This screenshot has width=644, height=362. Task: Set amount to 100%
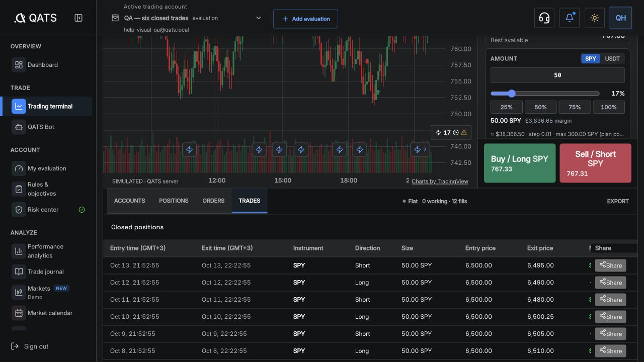(x=609, y=107)
